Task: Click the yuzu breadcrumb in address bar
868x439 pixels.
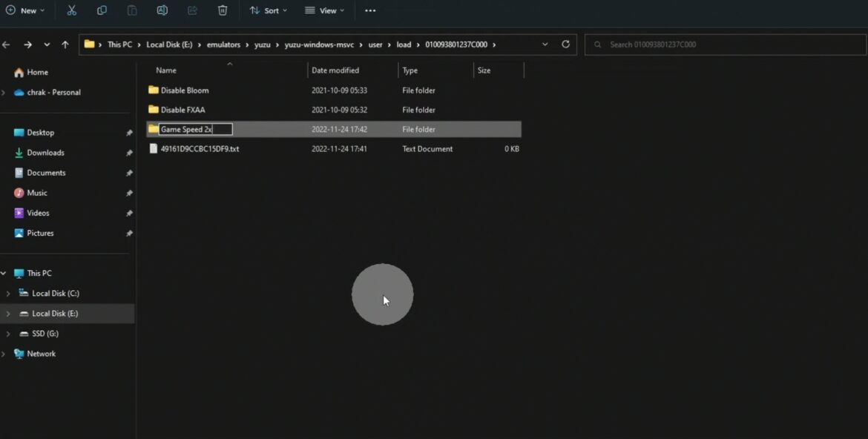Action: pos(263,44)
